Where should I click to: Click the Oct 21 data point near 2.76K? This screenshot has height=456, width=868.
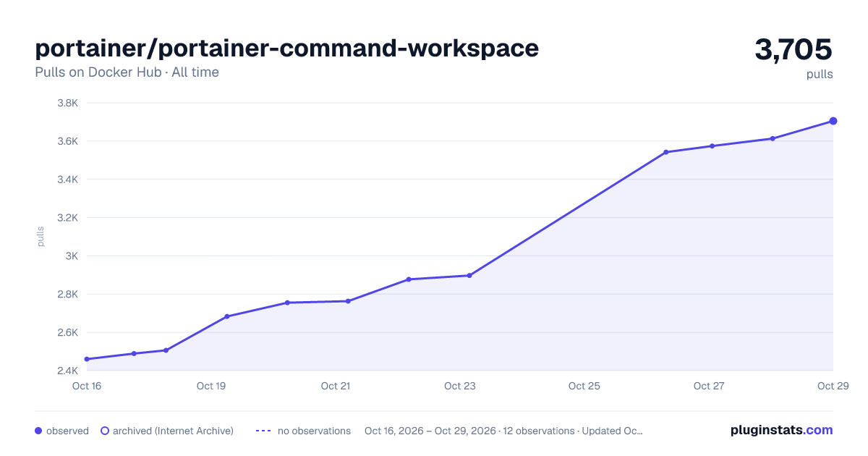(x=348, y=301)
